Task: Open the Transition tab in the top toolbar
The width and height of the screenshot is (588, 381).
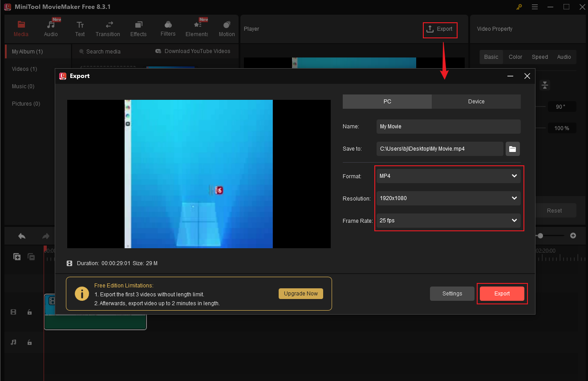Action: click(x=108, y=29)
